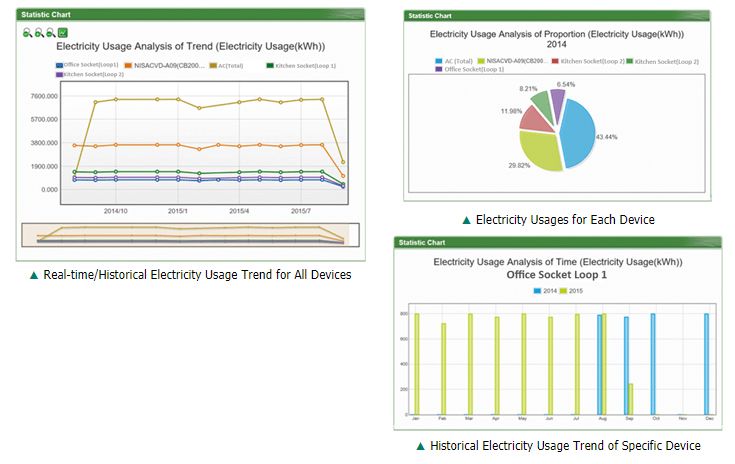Click the trend chart title text
This screenshot has width=735, height=464.
coord(191,46)
